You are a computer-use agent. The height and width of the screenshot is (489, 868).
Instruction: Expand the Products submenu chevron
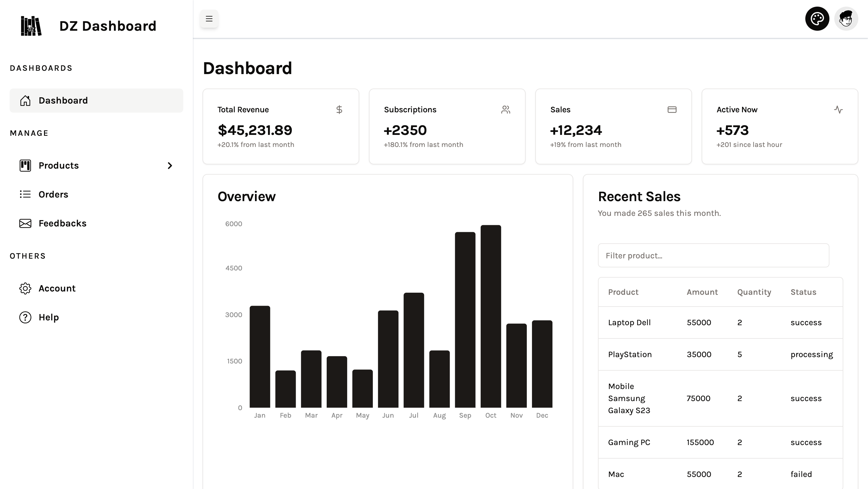pos(170,166)
